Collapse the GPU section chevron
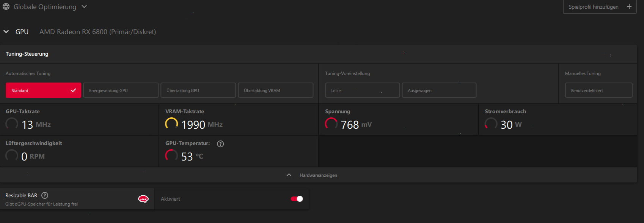 pyautogui.click(x=6, y=32)
